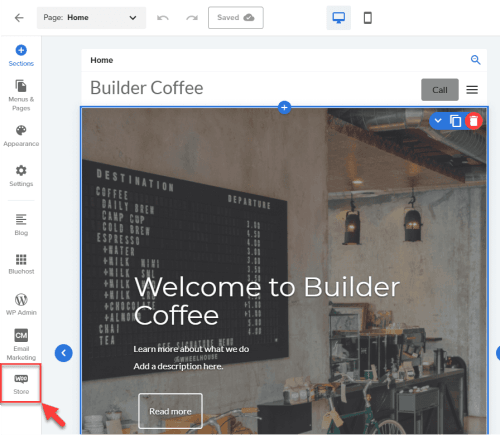Open Email Marketing in sidebar
The height and width of the screenshot is (435, 500).
coord(21,345)
